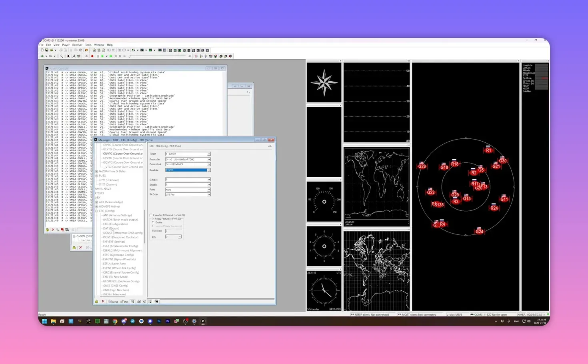Collapse the CFG (Config) tree node
588x364 pixels.
[96, 211]
